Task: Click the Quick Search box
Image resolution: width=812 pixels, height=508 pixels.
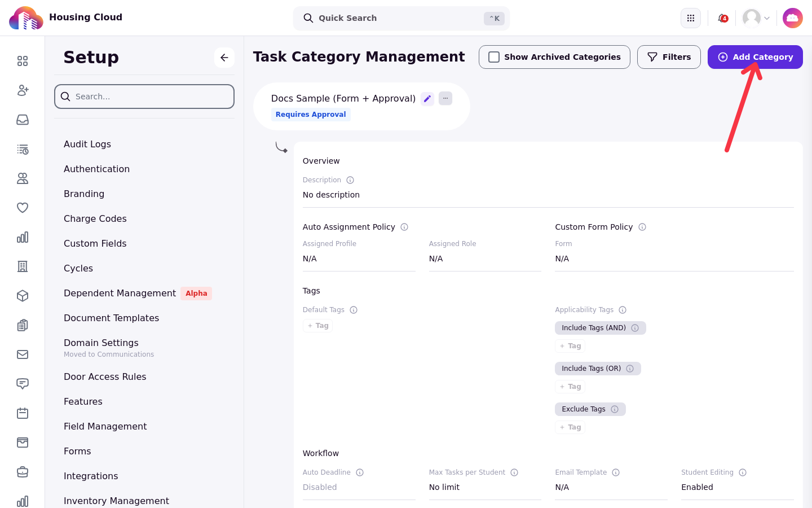Action: coord(401,18)
